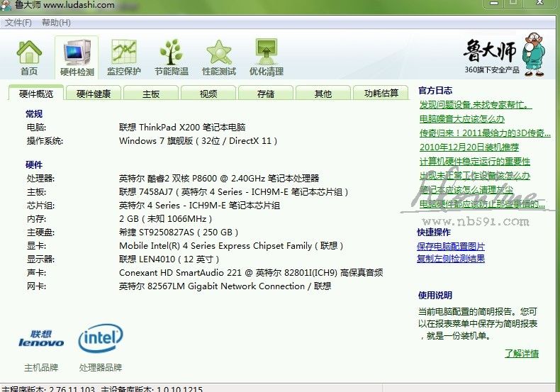The width and height of the screenshot is (560, 392).
Task: Switch to the 硬件健康 tab
Action: [x=93, y=93]
